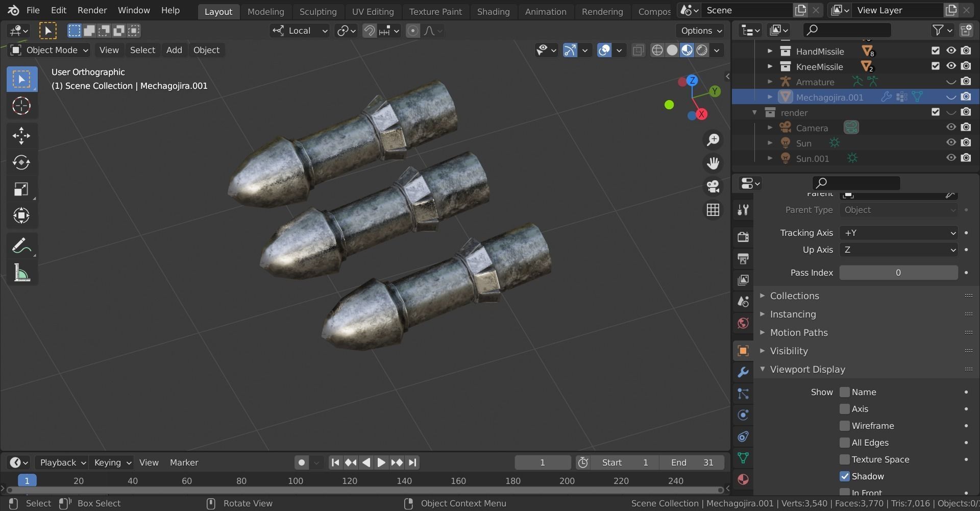Collapse the Viewport Display panel
The width and height of the screenshot is (980, 511).
tap(807, 369)
